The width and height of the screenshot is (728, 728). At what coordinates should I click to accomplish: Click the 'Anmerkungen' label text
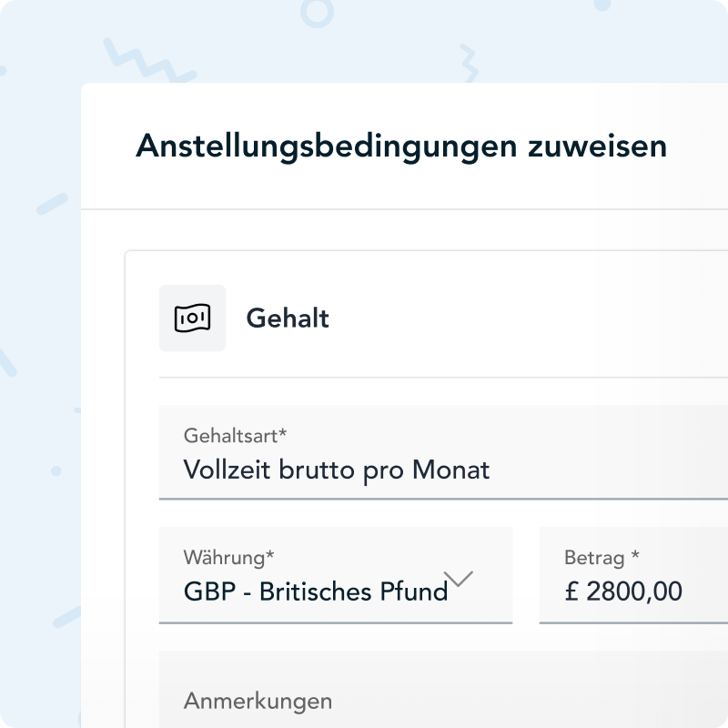point(258,701)
